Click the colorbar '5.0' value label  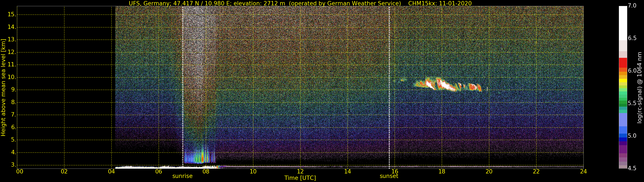point(632,136)
